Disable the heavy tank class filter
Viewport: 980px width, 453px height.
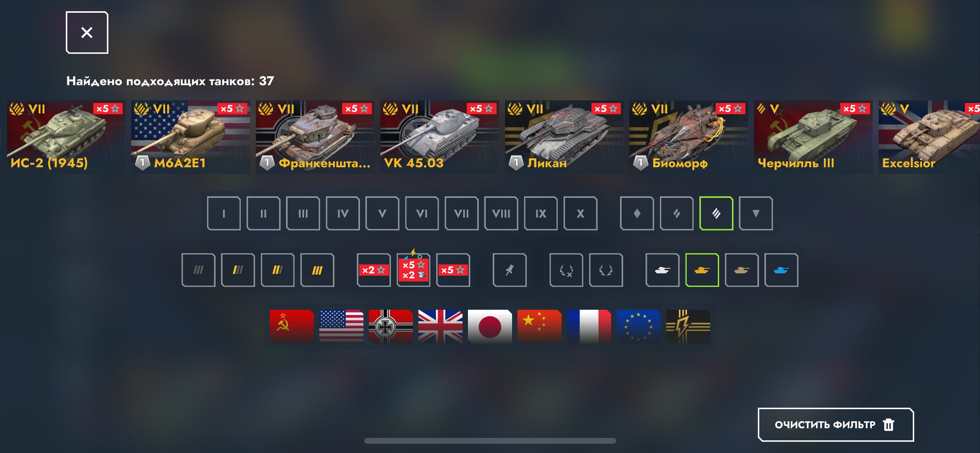[x=716, y=213]
